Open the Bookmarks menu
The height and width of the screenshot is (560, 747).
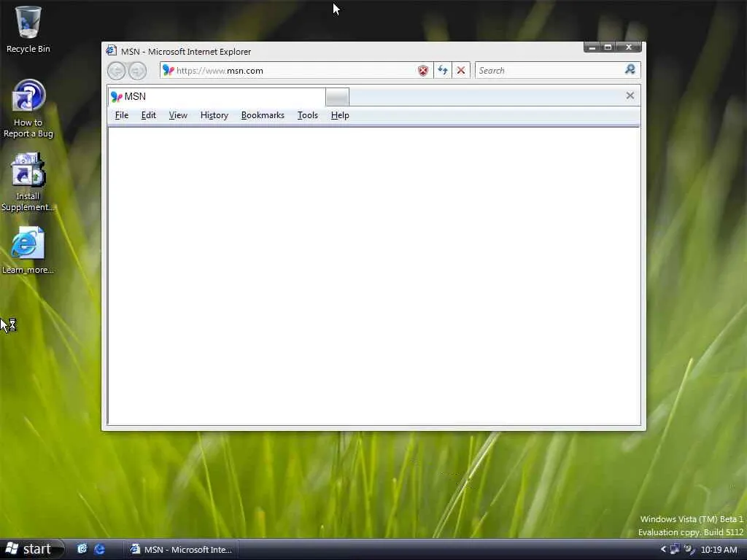tap(263, 115)
